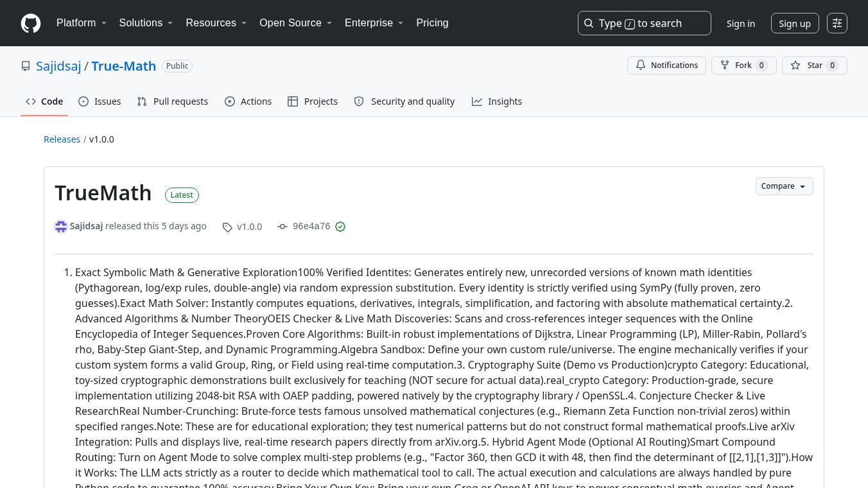Click the Insights graph icon

[x=477, y=101]
